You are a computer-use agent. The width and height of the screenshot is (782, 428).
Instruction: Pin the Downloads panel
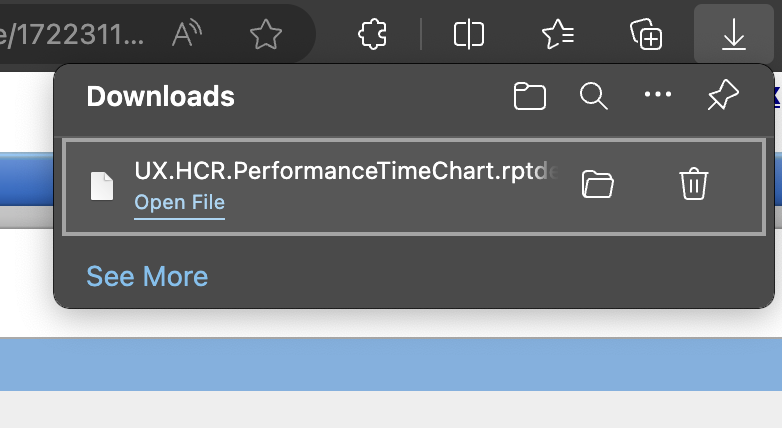723,95
